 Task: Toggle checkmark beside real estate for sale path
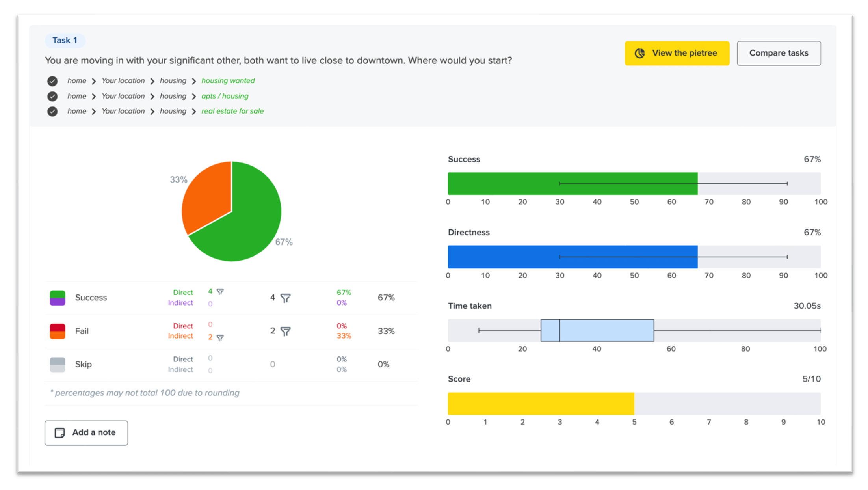pos(52,112)
